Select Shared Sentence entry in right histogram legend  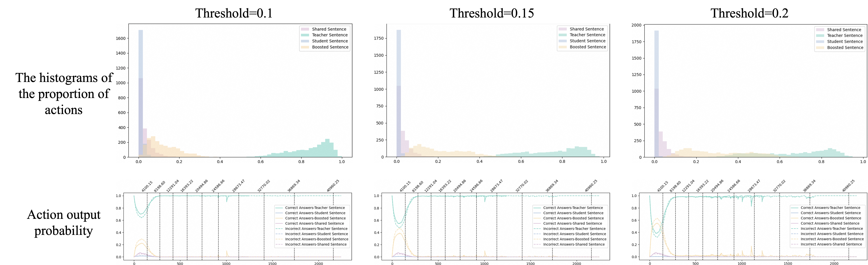(844, 30)
